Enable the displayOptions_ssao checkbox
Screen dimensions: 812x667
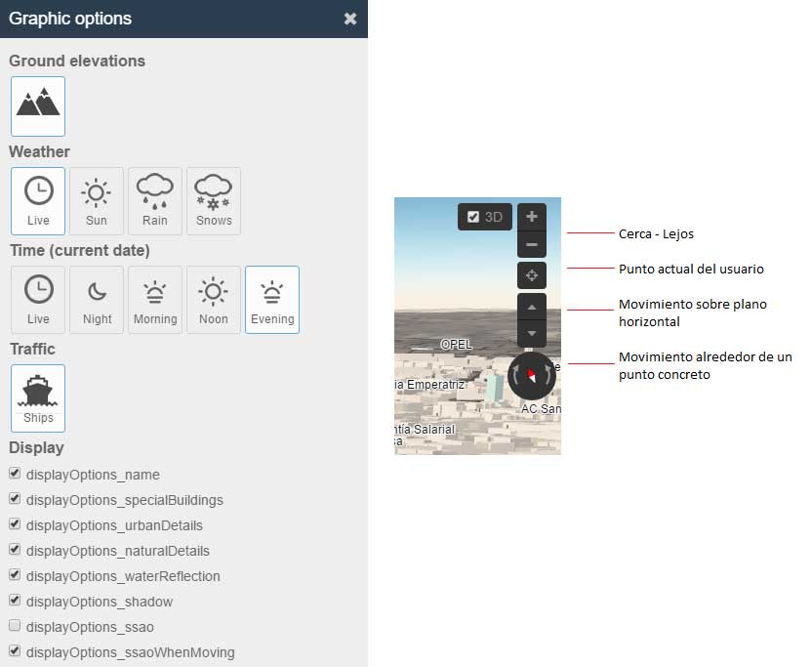pyautogui.click(x=15, y=625)
